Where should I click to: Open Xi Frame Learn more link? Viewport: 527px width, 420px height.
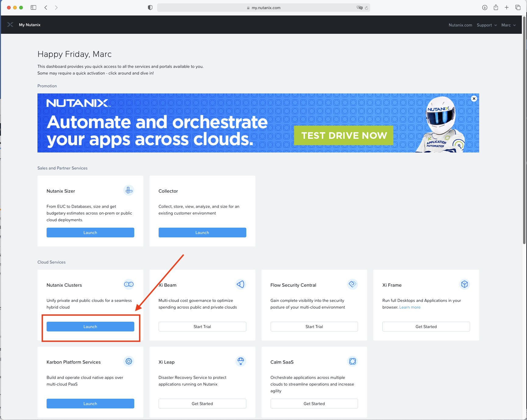click(410, 307)
